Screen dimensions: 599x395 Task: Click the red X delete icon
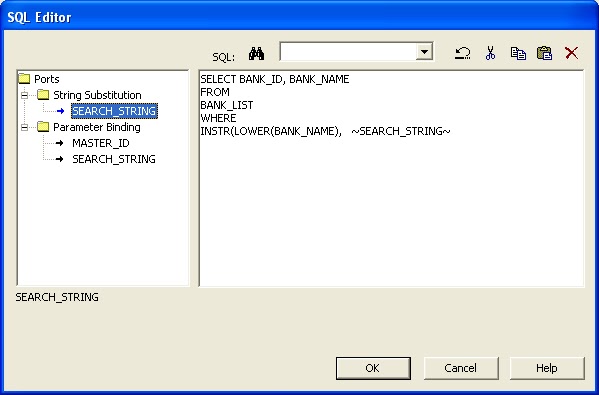(x=571, y=53)
